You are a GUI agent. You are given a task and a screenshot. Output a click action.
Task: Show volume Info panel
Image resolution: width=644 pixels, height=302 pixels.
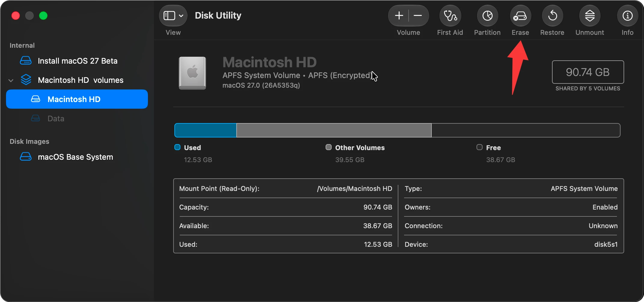(627, 16)
